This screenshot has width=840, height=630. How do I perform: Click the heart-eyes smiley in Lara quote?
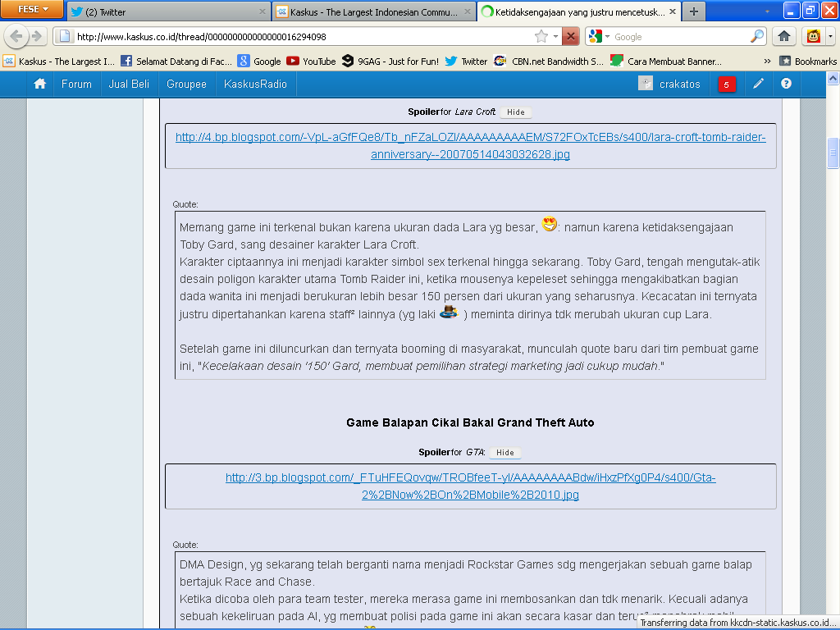tap(549, 224)
